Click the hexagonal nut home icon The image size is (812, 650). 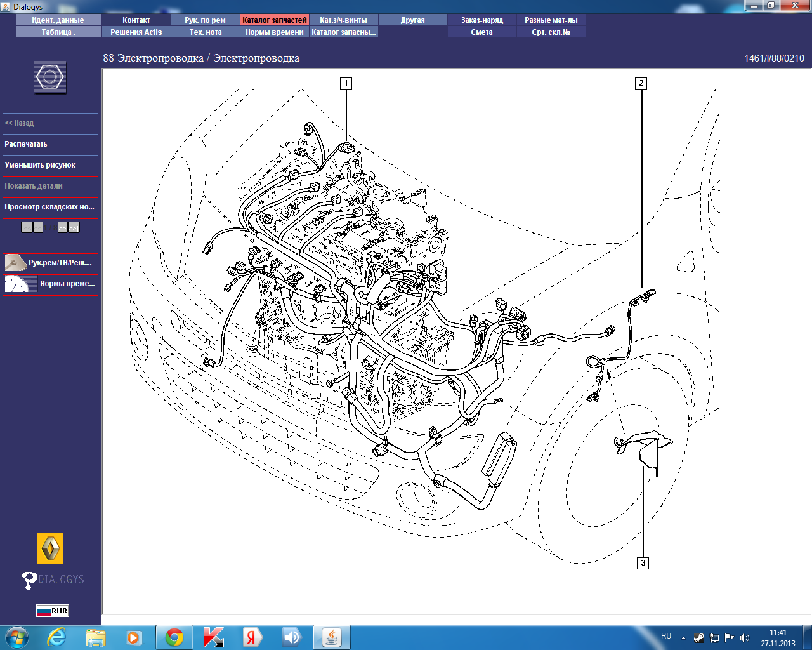click(50, 77)
